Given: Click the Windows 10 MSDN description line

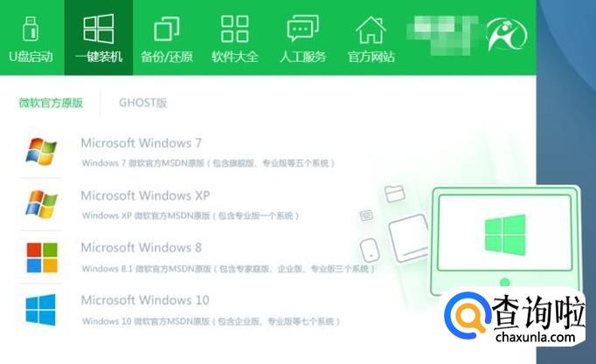Looking at the screenshot, I should coord(211,321).
